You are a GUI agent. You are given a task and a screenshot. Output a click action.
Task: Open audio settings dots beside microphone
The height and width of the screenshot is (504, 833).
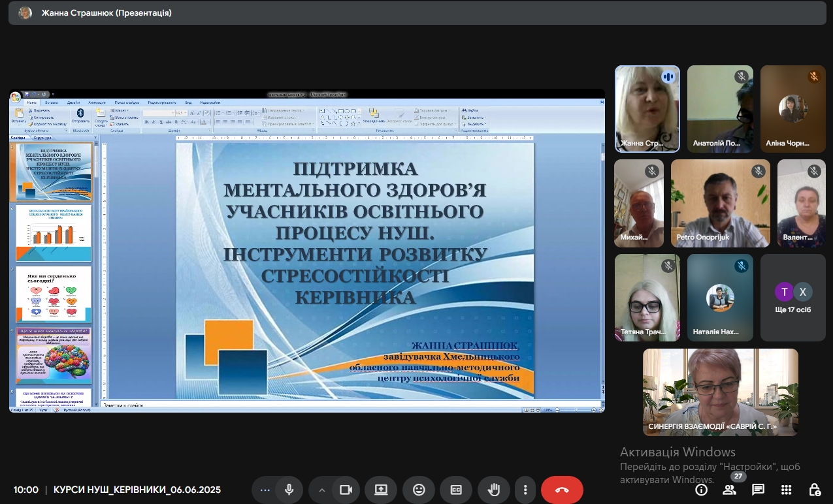click(x=265, y=490)
